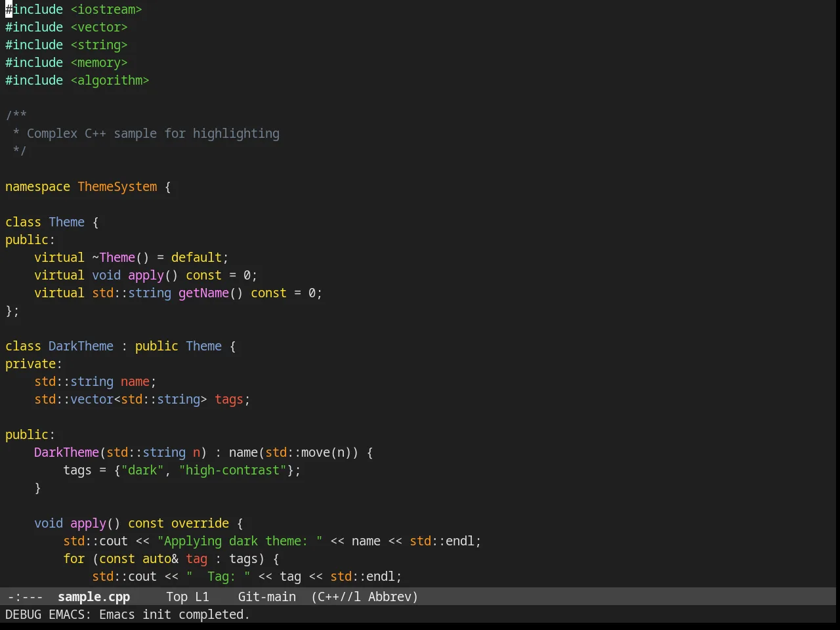Image resolution: width=840 pixels, height=630 pixels.
Task: Click the L1 line number indicator
Action: click(x=202, y=597)
